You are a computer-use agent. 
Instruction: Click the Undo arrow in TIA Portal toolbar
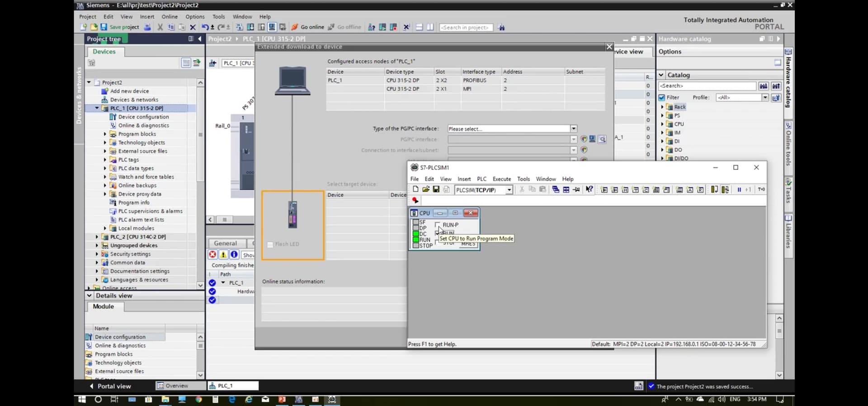point(205,27)
